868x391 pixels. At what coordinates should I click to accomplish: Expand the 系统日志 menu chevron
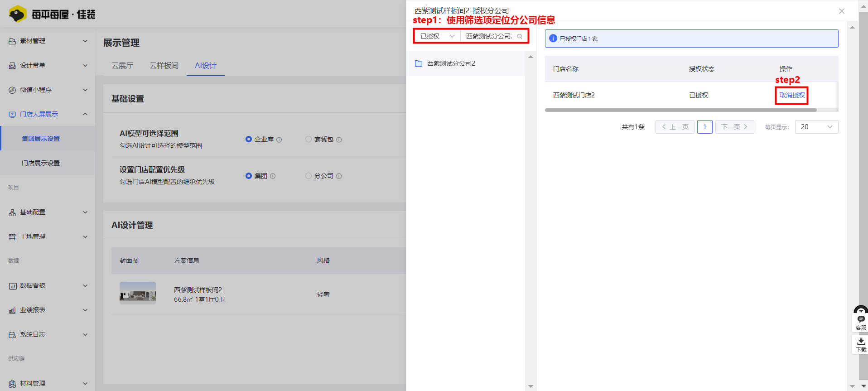click(85, 334)
